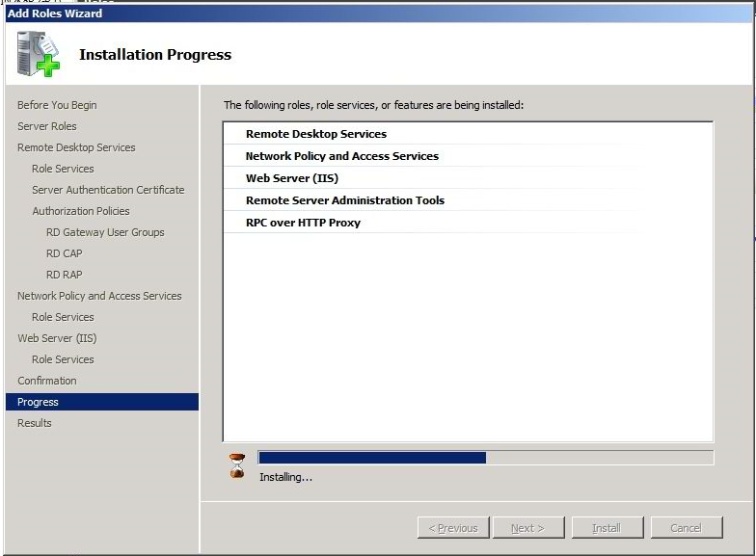Click the Installation Progress heading
This screenshot has width=756, height=556.
point(155,54)
